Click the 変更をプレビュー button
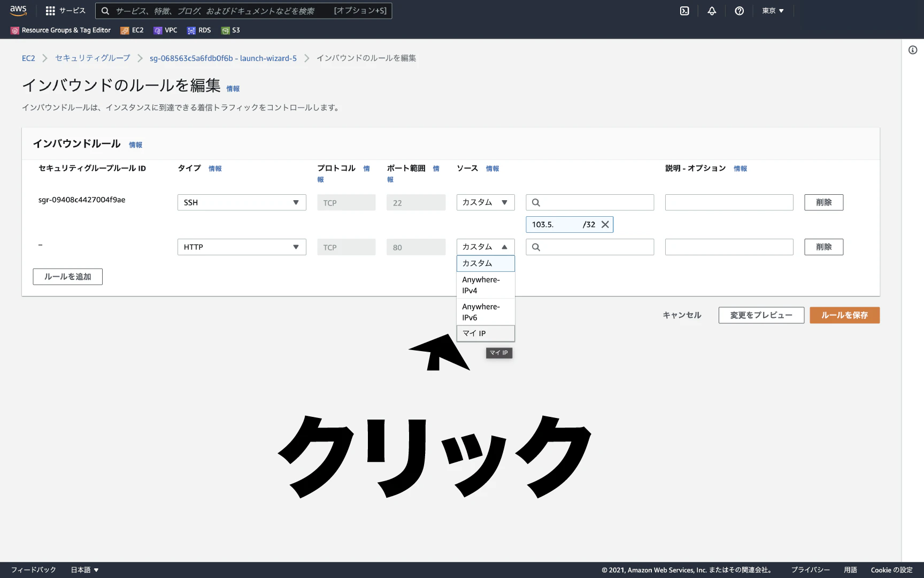 pyautogui.click(x=761, y=315)
